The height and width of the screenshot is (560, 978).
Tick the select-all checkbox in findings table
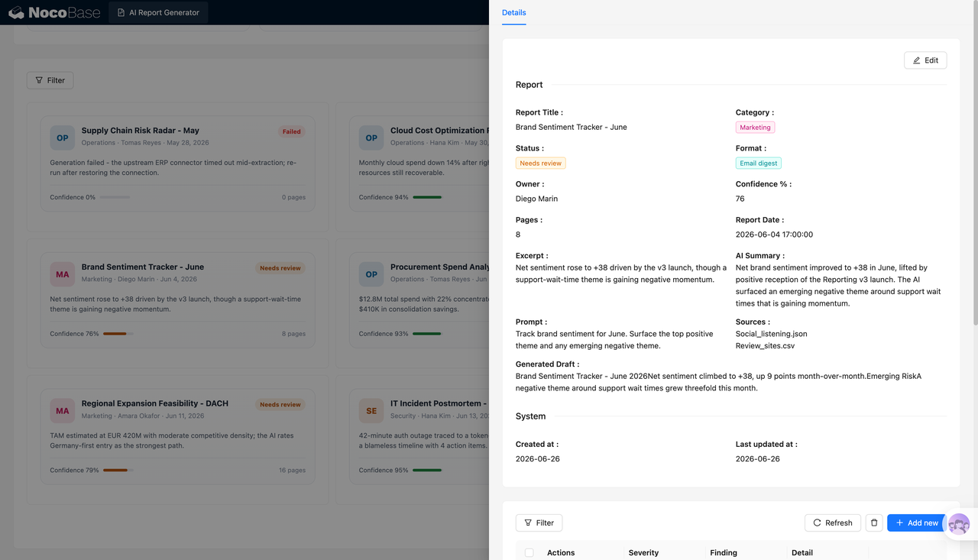coord(529,552)
